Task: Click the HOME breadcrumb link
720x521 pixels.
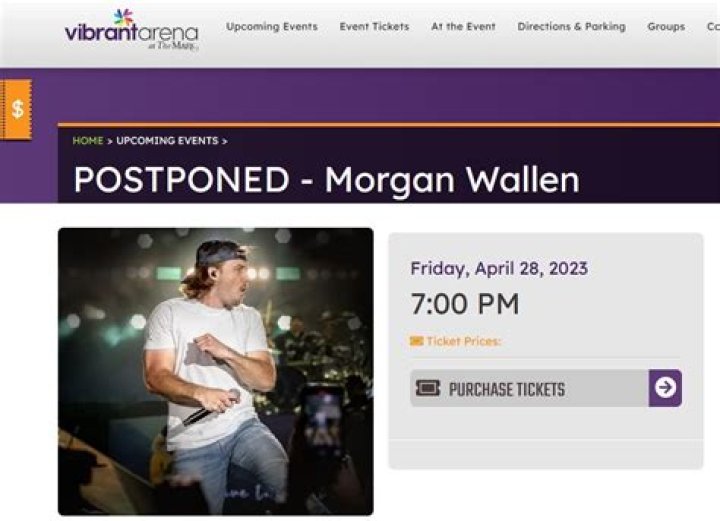Action: pos(88,140)
